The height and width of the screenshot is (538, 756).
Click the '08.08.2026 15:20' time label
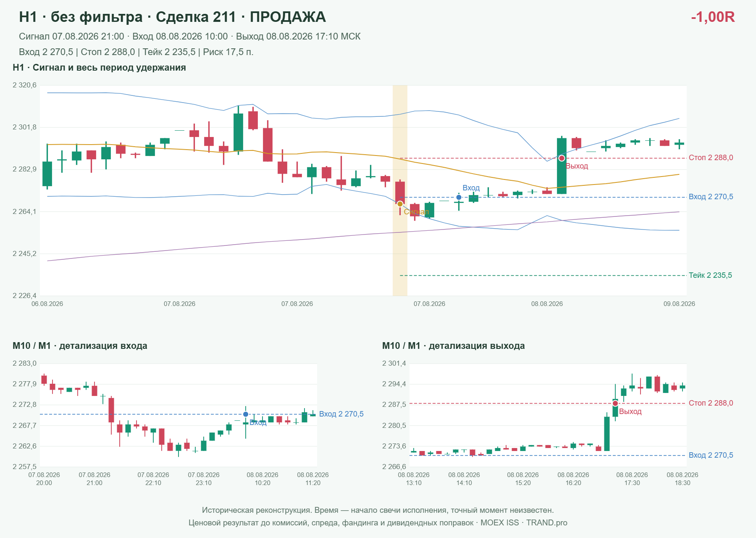click(x=523, y=479)
